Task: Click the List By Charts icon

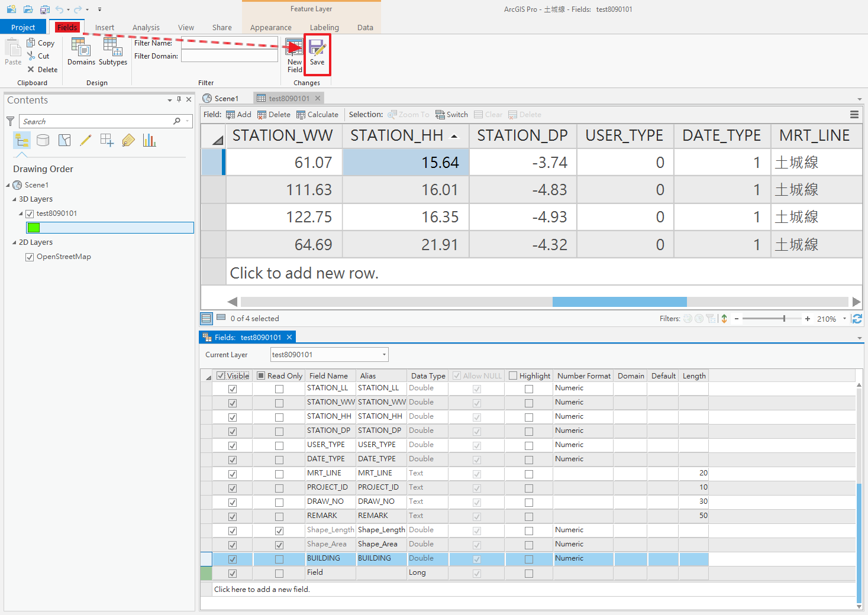Action: click(150, 140)
